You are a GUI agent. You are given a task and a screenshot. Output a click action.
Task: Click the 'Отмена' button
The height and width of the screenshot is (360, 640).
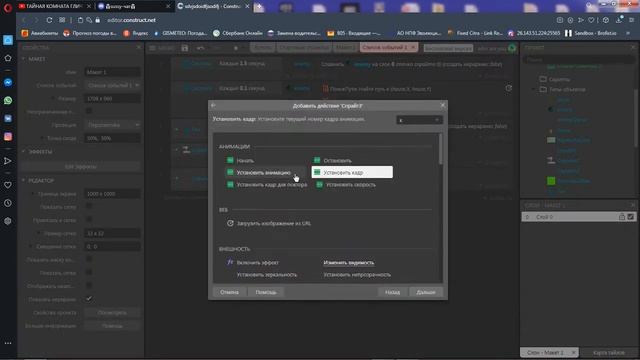click(x=229, y=292)
